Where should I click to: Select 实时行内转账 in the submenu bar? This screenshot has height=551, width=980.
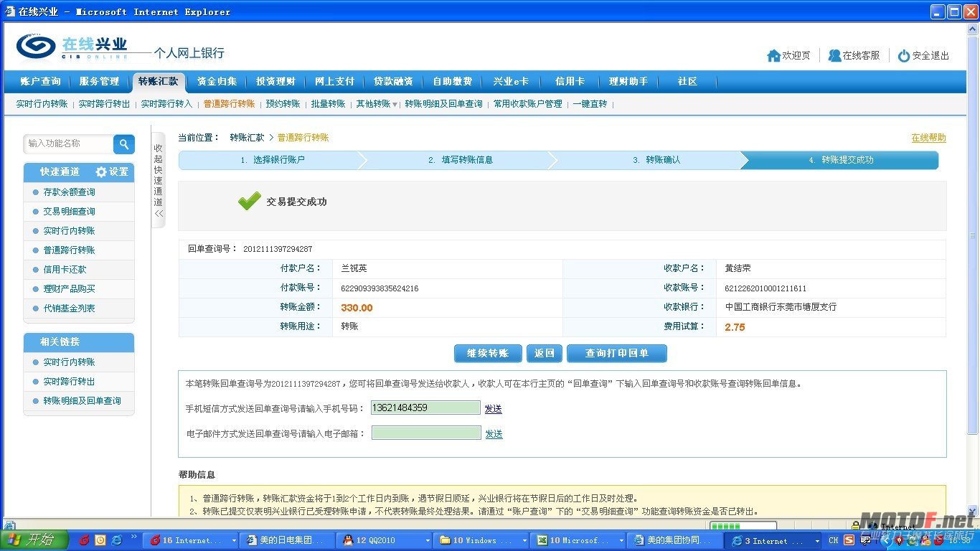click(42, 104)
